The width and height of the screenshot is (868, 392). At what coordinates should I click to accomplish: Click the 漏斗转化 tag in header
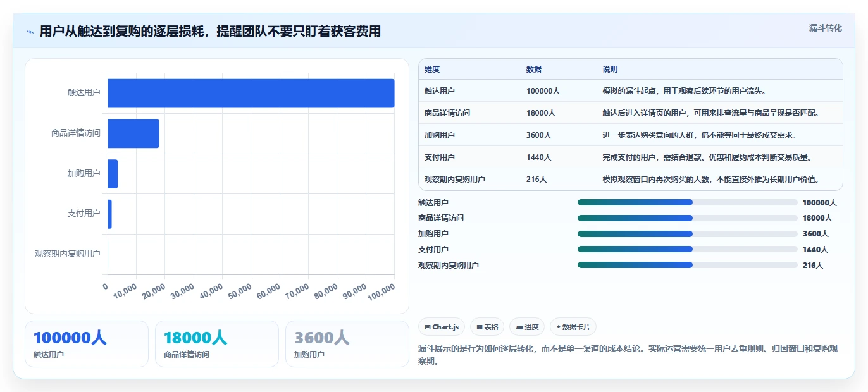click(x=826, y=28)
